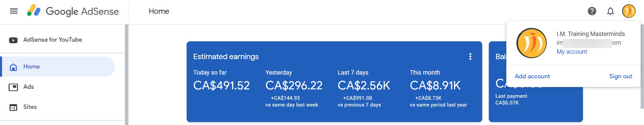This screenshot has width=644, height=125.
Task: Open Estimated earnings three-dot options menu
Action: click(470, 56)
